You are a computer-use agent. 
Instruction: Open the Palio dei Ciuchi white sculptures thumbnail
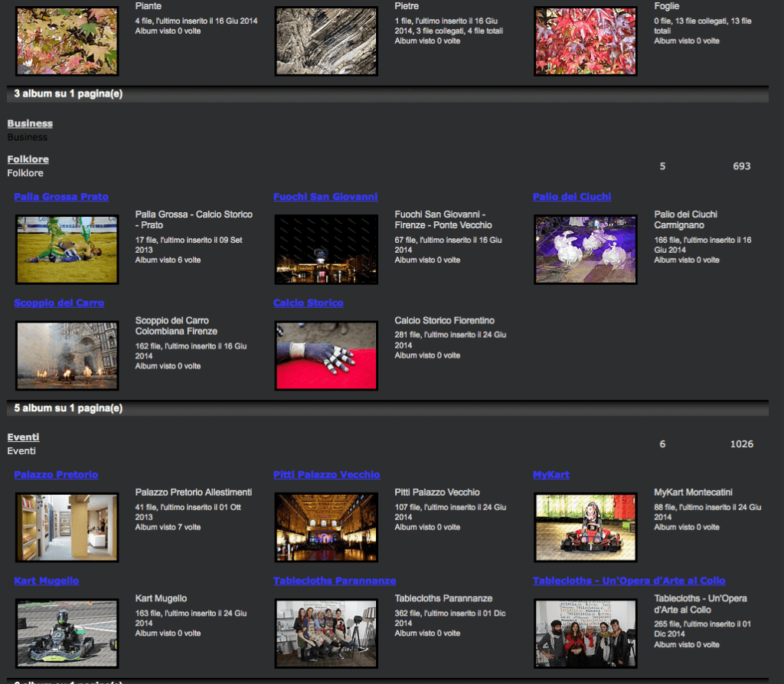[586, 249]
